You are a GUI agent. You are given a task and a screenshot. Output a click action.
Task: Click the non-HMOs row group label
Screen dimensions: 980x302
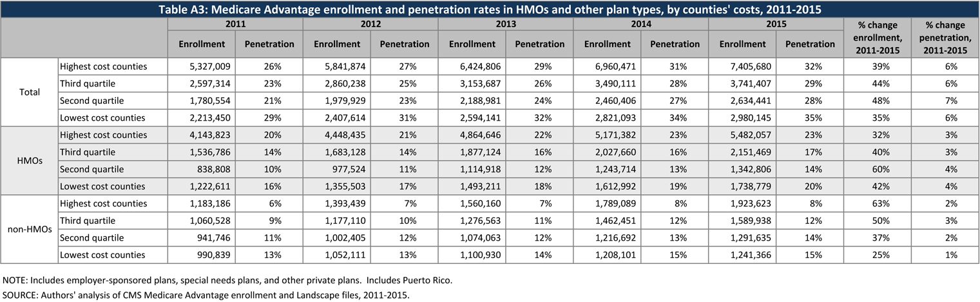point(30,229)
